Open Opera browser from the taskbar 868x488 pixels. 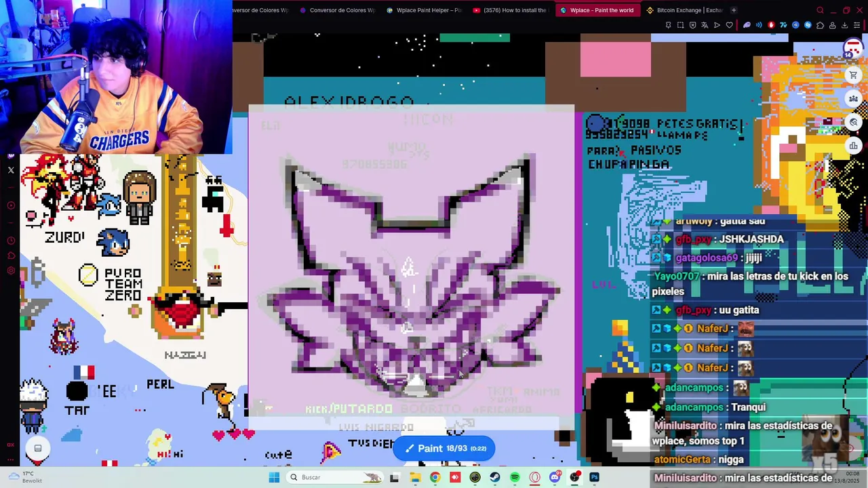coord(535,477)
